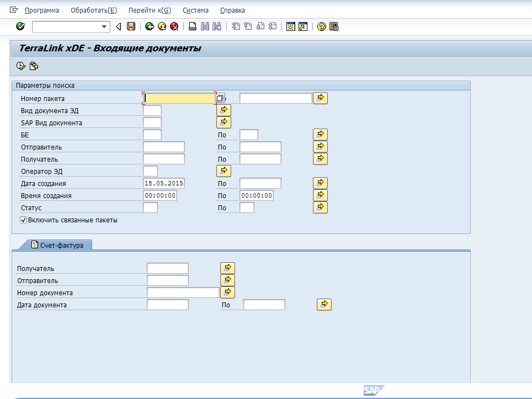Open multiple selection for Счет-фактура Получатель
The height and width of the screenshot is (399, 532).
(228, 268)
